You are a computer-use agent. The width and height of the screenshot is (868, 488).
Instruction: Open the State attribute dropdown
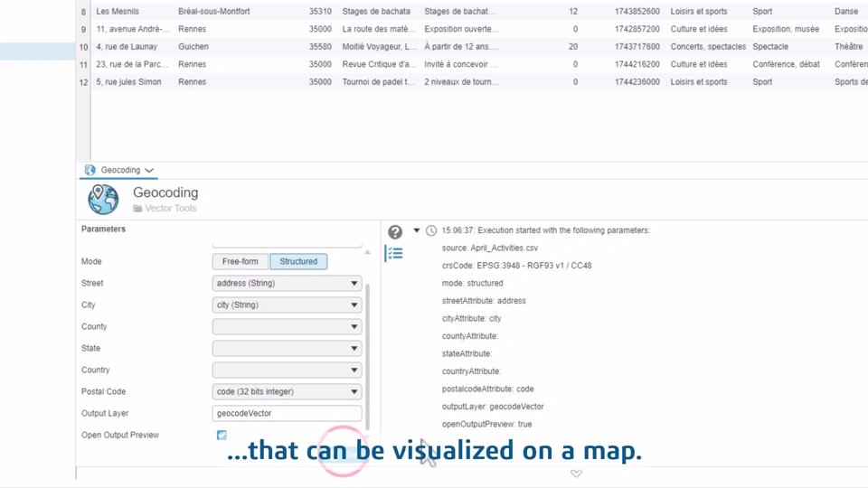click(x=287, y=348)
